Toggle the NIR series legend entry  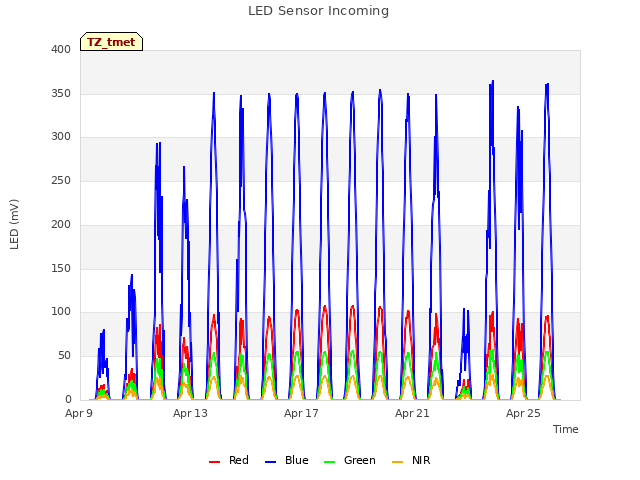pos(411,460)
